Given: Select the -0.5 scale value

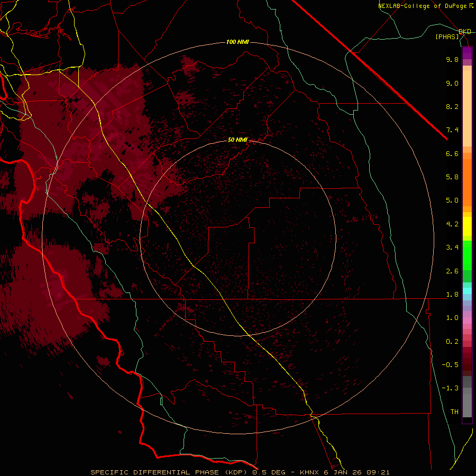Looking at the screenshot, I should pyautogui.click(x=450, y=365).
